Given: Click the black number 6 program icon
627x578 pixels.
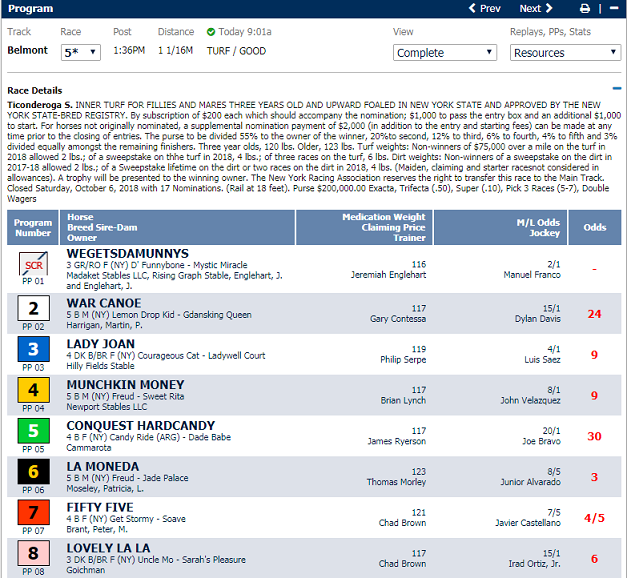Looking at the screenshot, I should [x=33, y=472].
